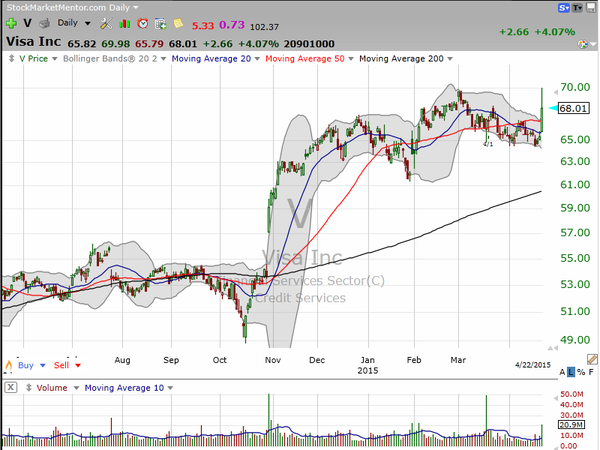Viewport: 600px width, 450px height.
Task: Expand the Moving Average 10 dropdown arrow
Action: [x=170, y=388]
